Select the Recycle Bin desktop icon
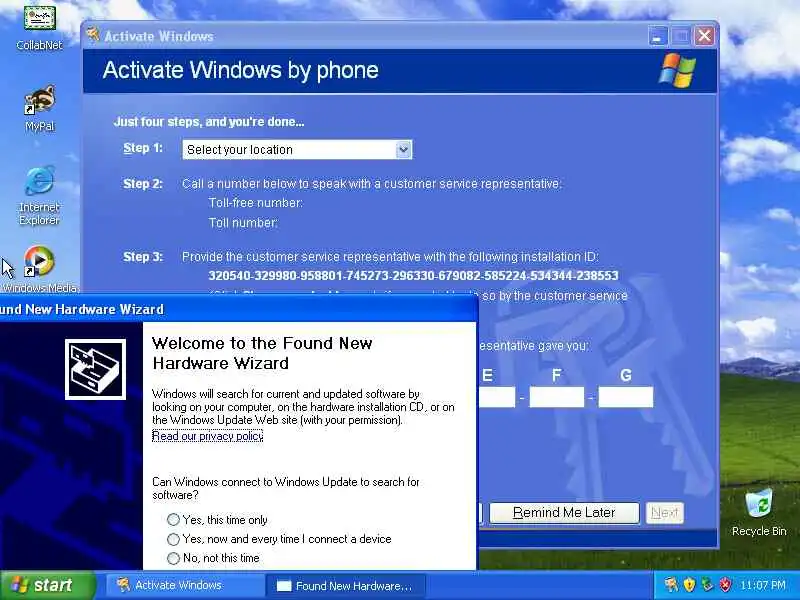The width and height of the screenshot is (800, 600). (759, 513)
